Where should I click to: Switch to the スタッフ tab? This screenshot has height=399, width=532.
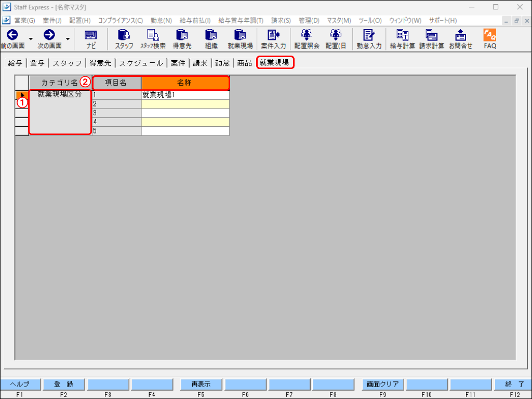pos(67,63)
